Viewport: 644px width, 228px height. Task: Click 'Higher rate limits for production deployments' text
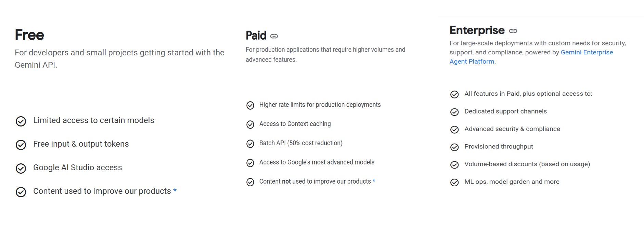click(320, 105)
